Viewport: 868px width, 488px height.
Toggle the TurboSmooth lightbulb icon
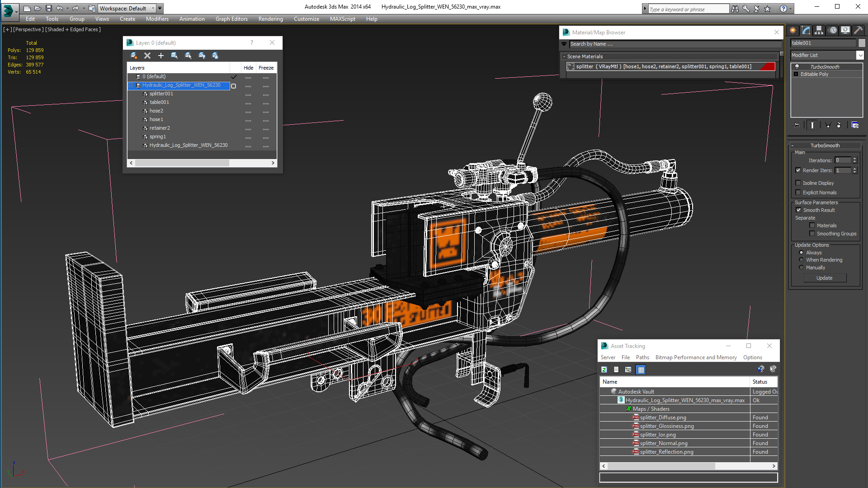tap(797, 67)
